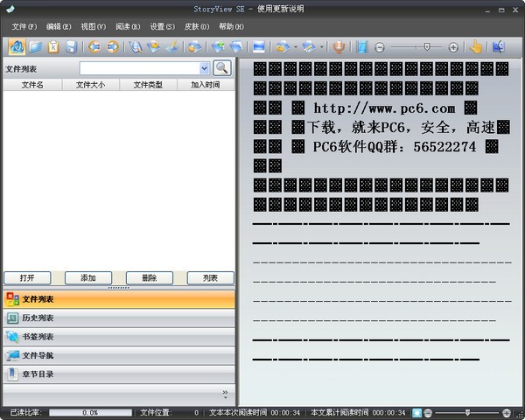Switch to the 历史列表 panel
The height and width of the screenshot is (420, 525).
pos(38,318)
